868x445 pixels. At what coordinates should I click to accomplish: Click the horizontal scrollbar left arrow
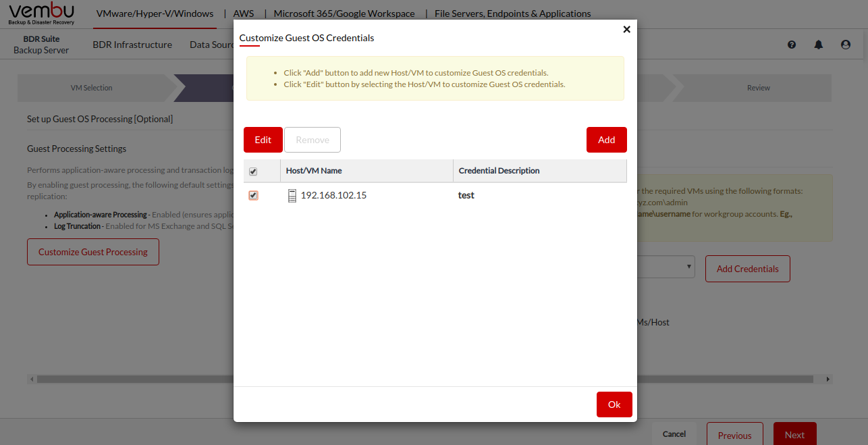coord(32,379)
